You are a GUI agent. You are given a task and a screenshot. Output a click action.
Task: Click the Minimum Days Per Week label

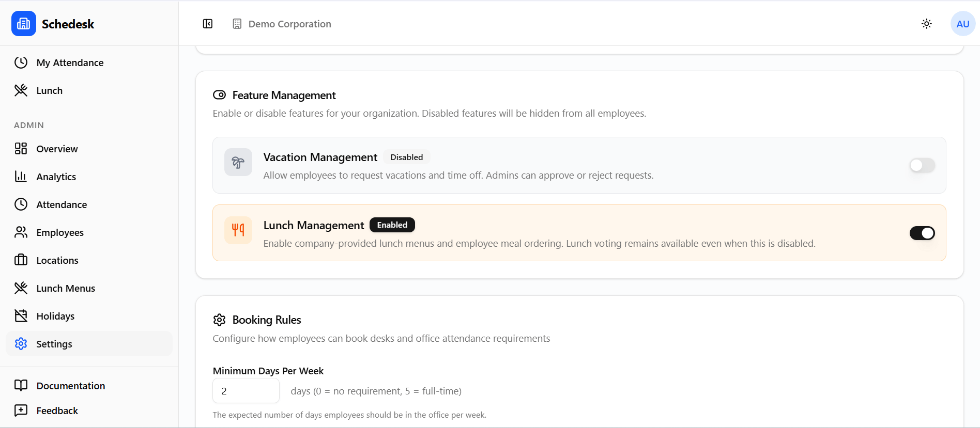pyautogui.click(x=268, y=371)
